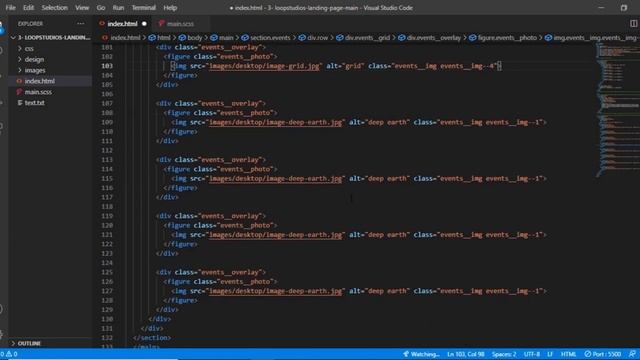The image size is (640, 360).
Task: Open the design folder in Explorer
Action: tap(34, 59)
